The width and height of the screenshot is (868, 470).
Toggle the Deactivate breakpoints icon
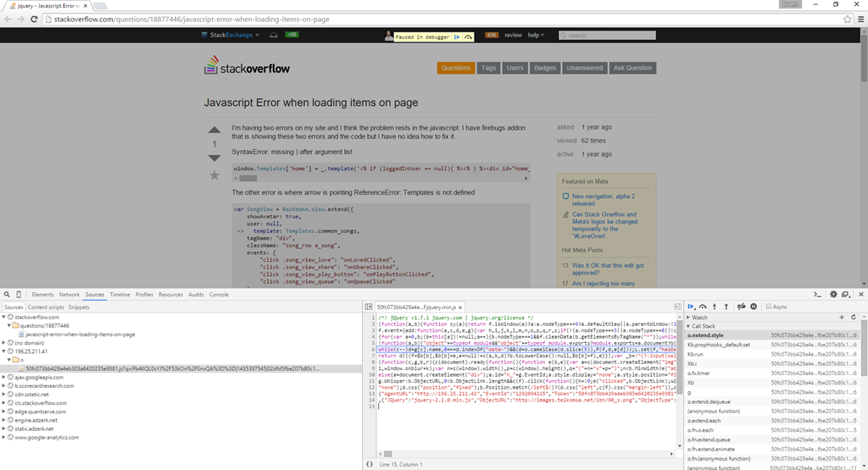coord(742,307)
